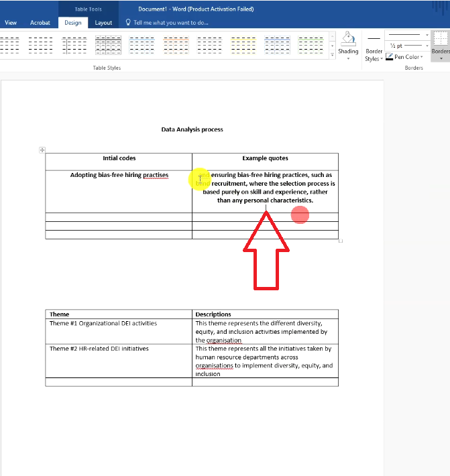
Task: Open the Acrobat tab
Action: point(40,23)
